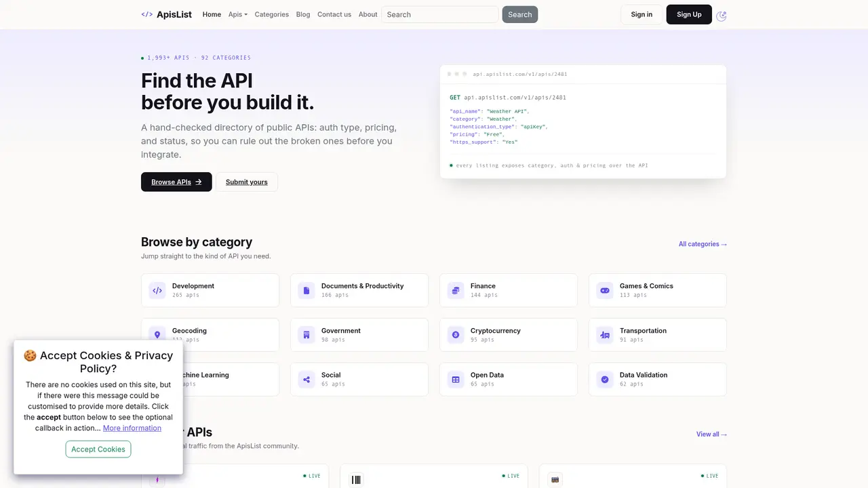This screenshot has width=868, height=488.
Task: Click the Open Data table icon
Action: point(456,380)
